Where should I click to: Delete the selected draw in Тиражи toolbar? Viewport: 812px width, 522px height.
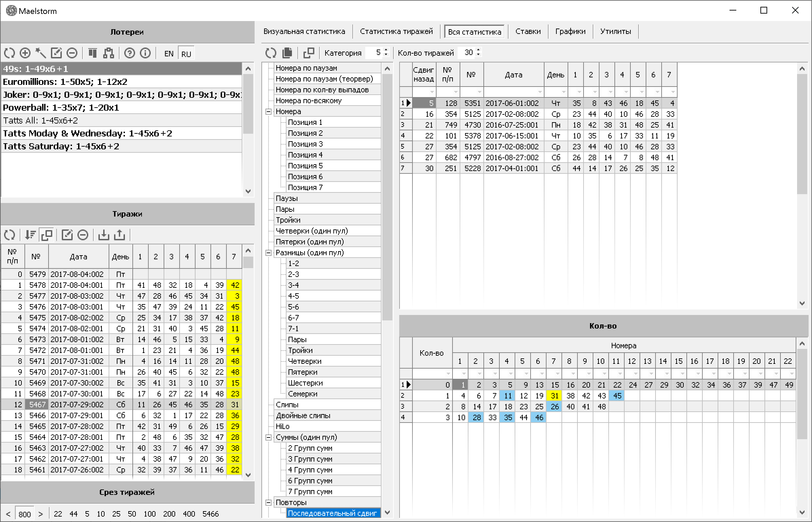coord(83,235)
